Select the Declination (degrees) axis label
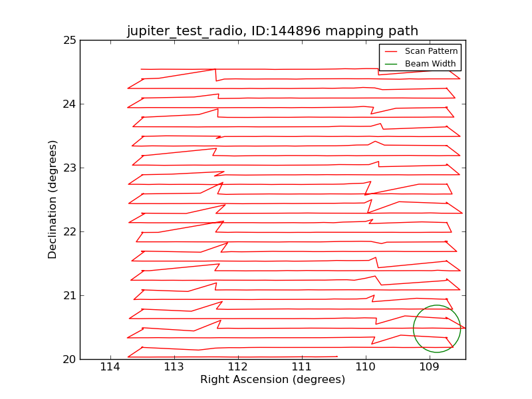The height and width of the screenshot is (399, 532). [53, 199]
